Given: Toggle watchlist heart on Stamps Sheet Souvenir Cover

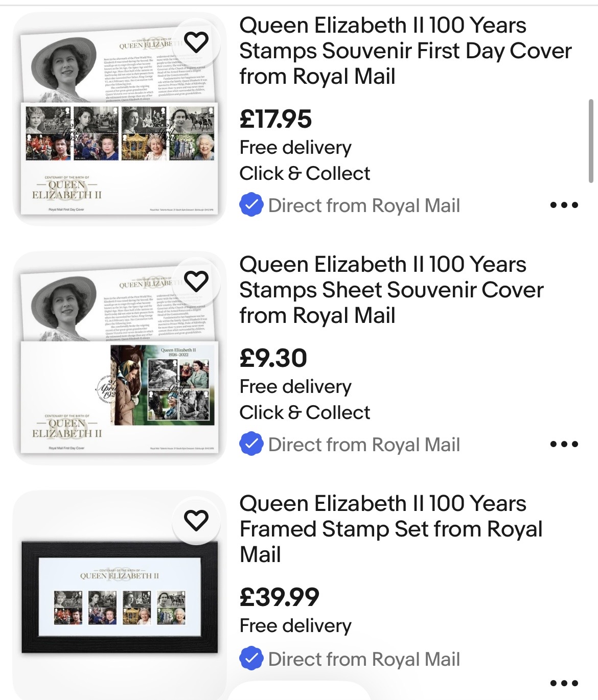Looking at the screenshot, I should (x=196, y=281).
